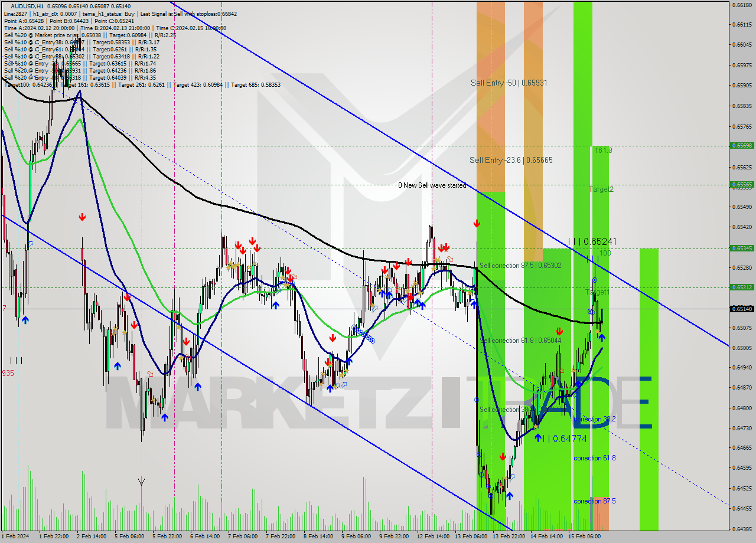Click the down chevron marker on volume area

click(x=141, y=482)
